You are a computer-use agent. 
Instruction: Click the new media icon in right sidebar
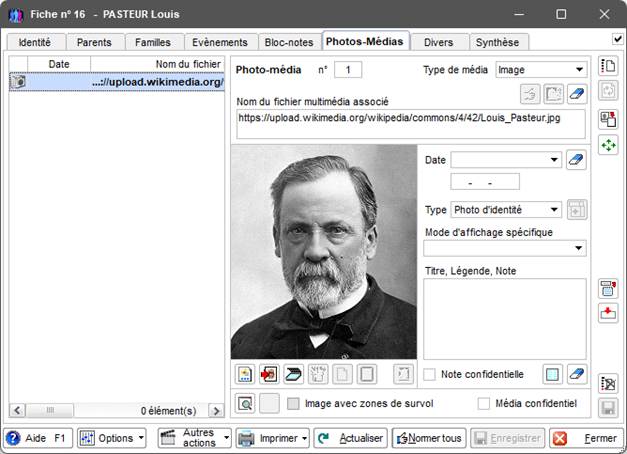tap(607, 67)
